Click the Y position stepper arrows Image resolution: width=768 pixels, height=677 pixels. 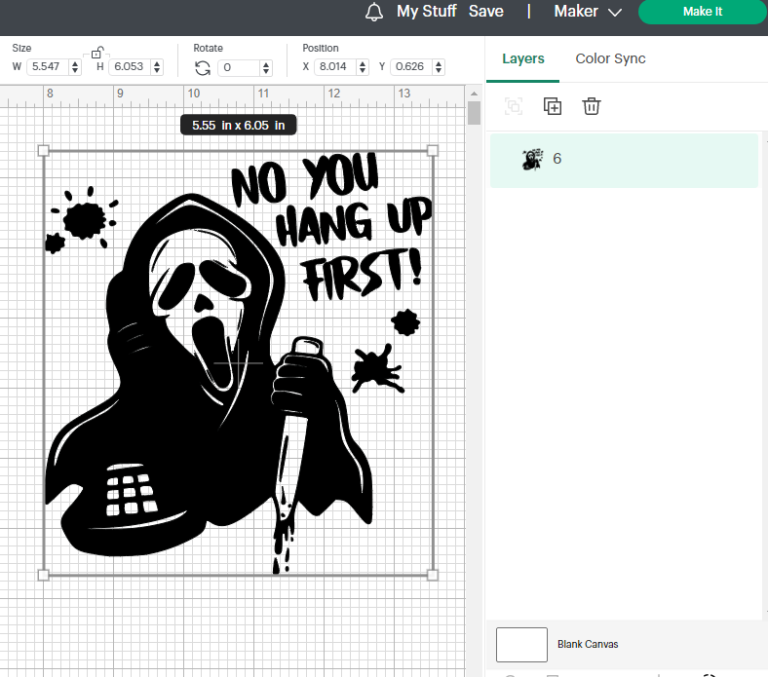coord(438,68)
